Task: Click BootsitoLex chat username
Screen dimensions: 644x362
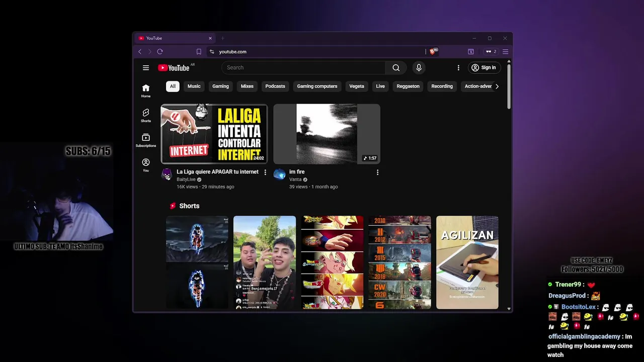Action: pos(579,307)
